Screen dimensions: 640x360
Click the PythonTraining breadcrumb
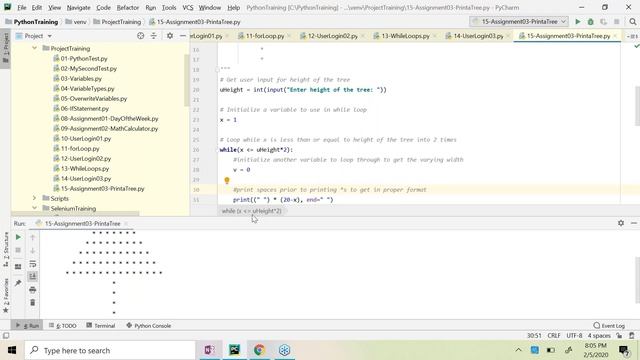pos(31,22)
